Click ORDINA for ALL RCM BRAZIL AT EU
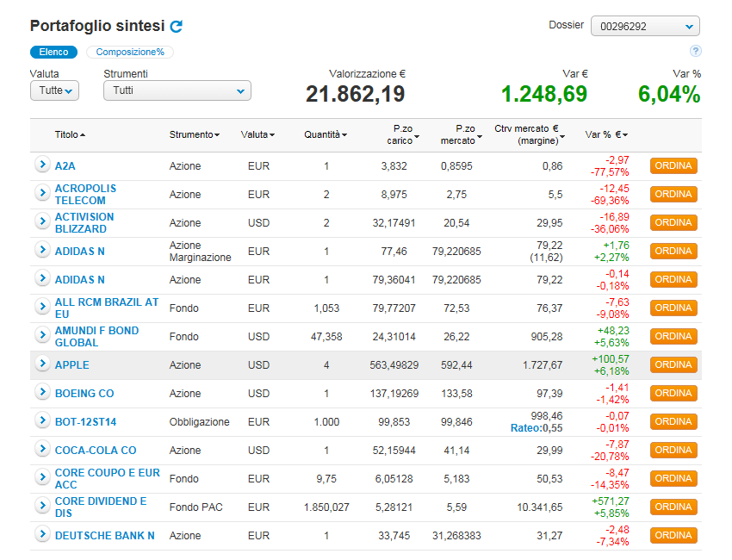 673,308
